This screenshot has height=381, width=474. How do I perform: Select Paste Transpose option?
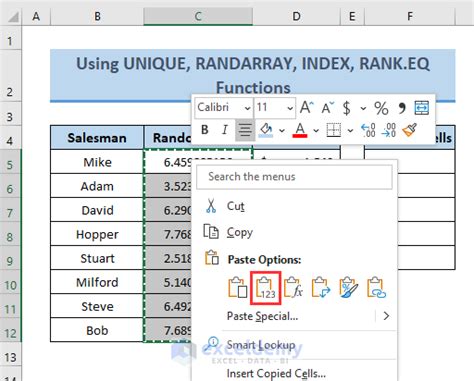click(321, 287)
